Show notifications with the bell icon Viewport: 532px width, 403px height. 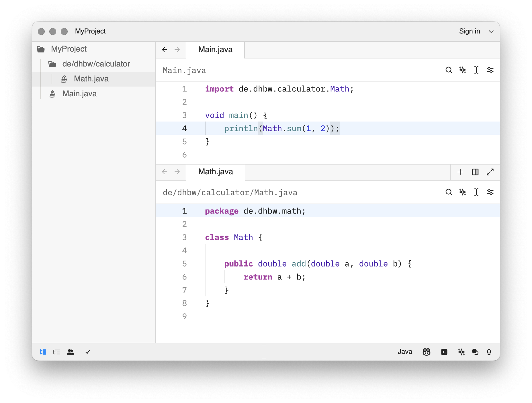click(x=489, y=352)
